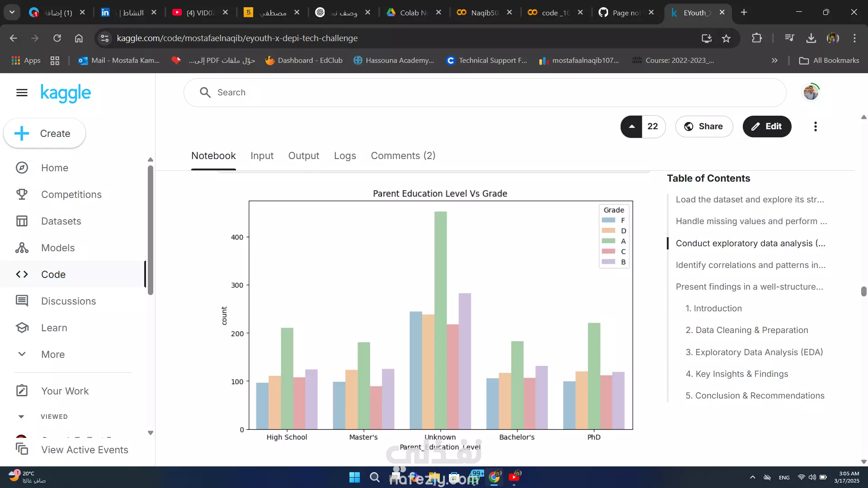Bookmark this page with the star icon

pyautogui.click(x=726, y=38)
